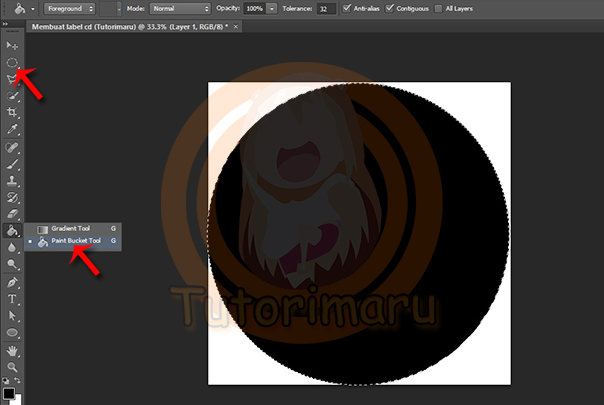Close the Membuat label cd document tab
Image resolution: width=604 pixels, height=405 pixels.
236,27
